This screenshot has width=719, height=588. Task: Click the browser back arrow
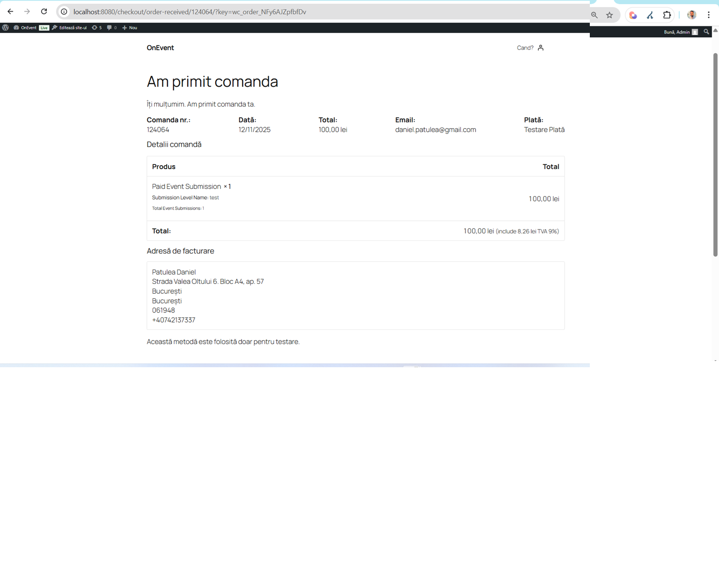10,12
